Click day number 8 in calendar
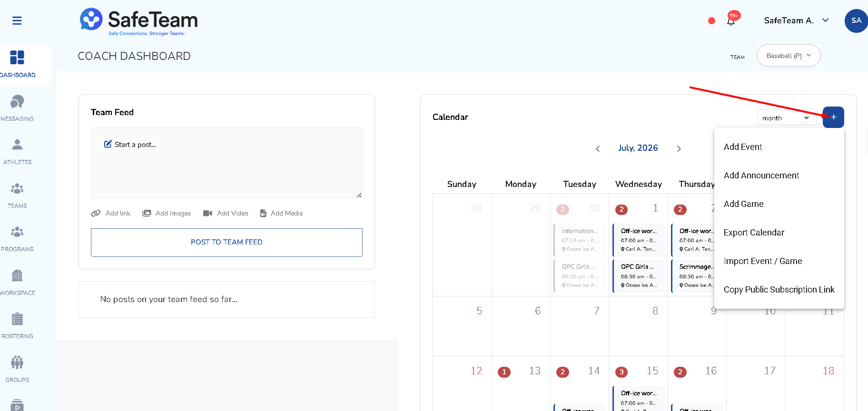 click(x=655, y=311)
